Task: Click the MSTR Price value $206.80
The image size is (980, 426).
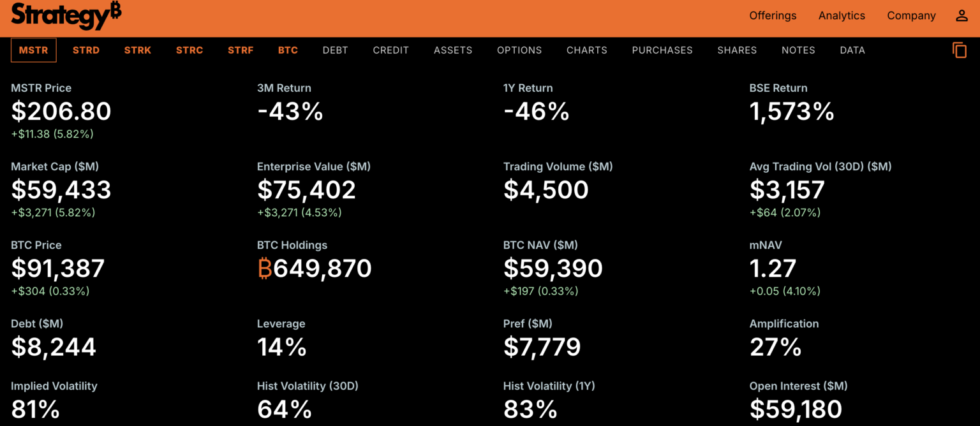Action: pyautogui.click(x=61, y=112)
